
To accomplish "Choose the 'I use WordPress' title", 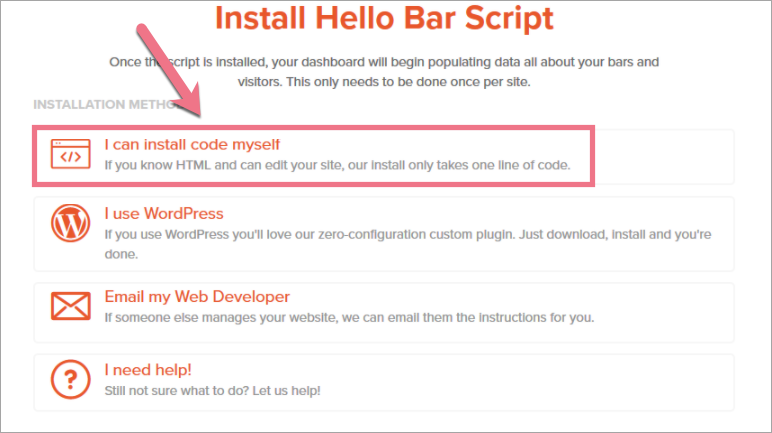I will (164, 214).
